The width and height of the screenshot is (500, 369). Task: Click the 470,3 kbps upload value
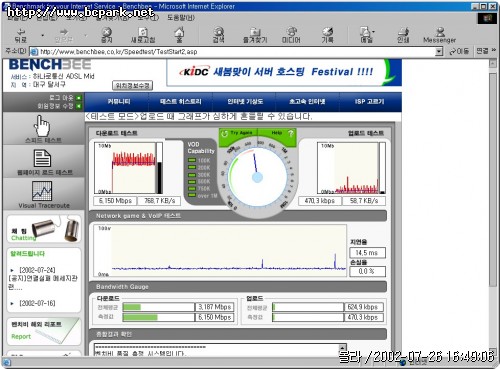(x=319, y=201)
